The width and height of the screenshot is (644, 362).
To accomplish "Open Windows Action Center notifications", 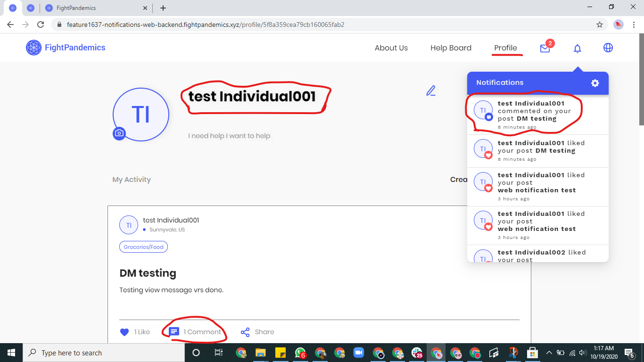I will click(629, 353).
